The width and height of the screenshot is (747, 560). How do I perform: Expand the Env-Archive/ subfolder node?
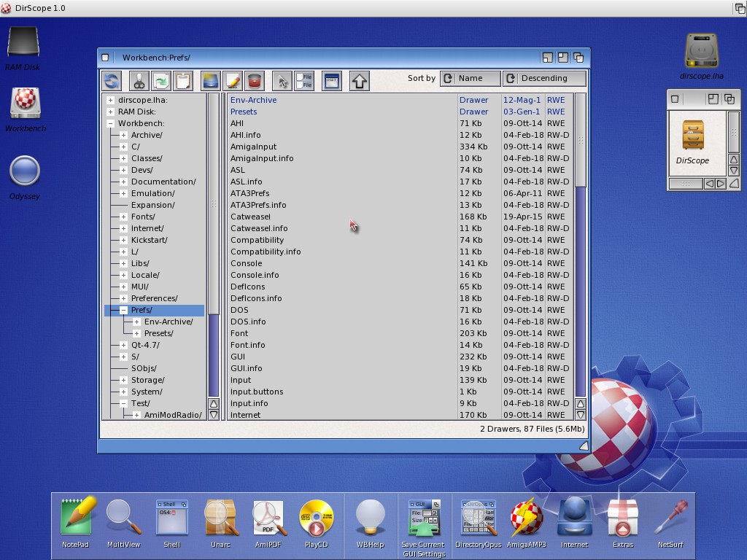[136, 322]
